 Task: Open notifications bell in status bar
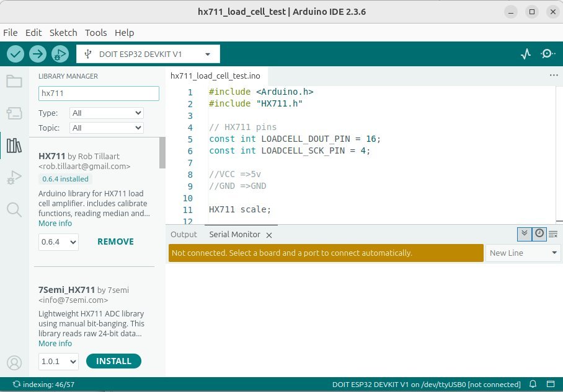coord(533,384)
